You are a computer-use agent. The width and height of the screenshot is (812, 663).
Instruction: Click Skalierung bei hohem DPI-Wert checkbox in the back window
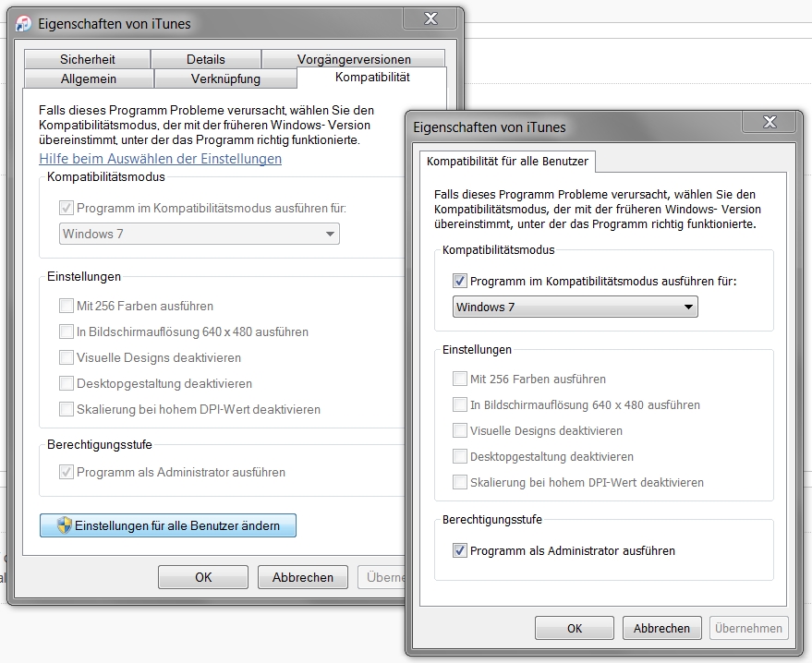(x=67, y=409)
